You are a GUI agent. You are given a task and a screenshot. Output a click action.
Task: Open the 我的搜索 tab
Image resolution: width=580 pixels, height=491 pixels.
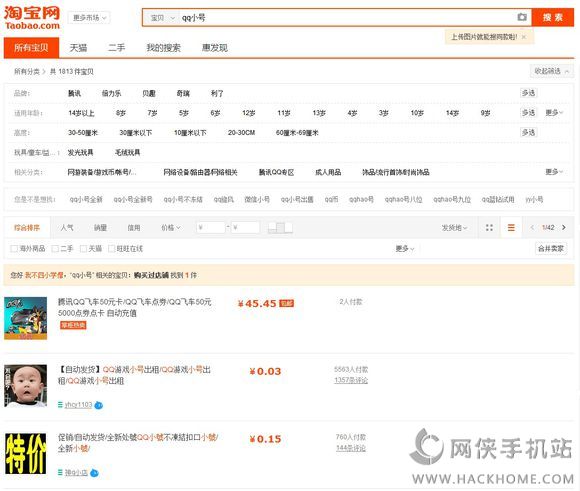(x=163, y=48)
